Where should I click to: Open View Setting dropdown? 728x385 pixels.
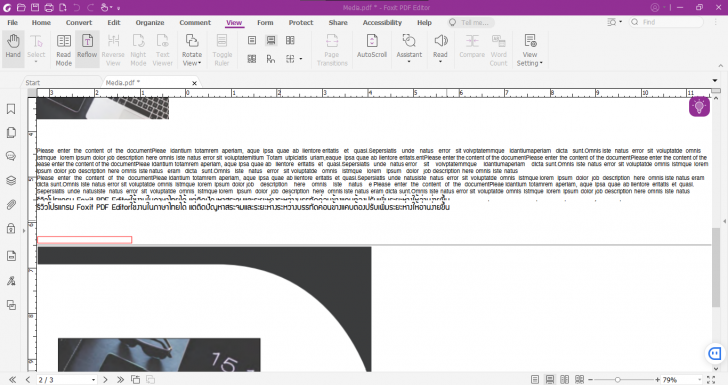click(529, 50)
